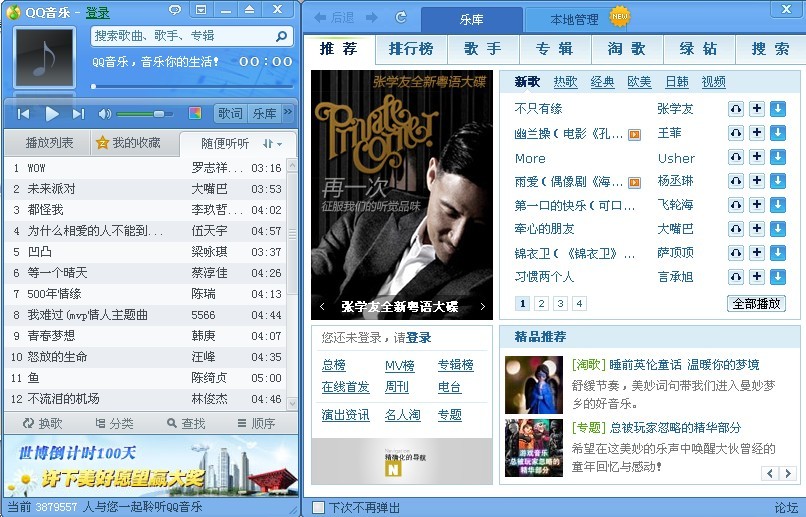Switch to the 排行榜 tab

pyautogui.click(x=410, y=49)
